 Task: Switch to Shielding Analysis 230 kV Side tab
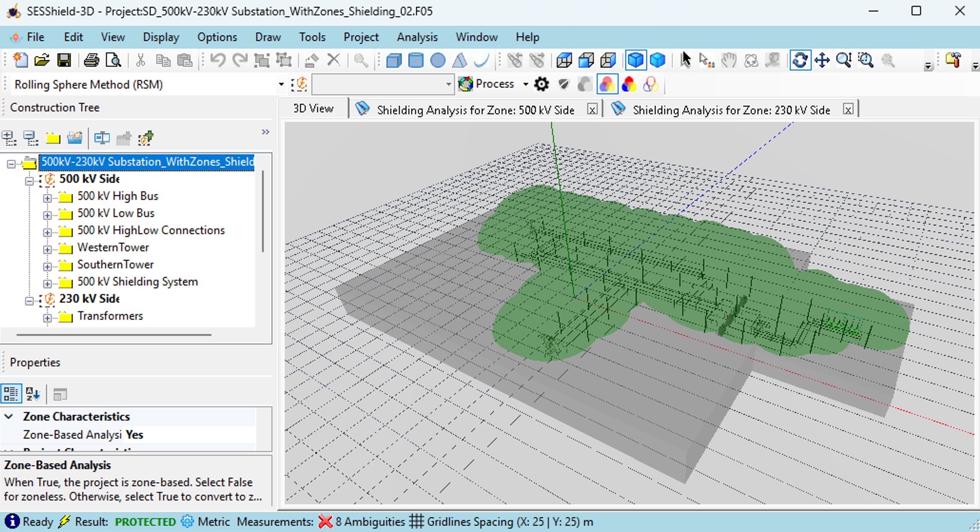(731, 110)
